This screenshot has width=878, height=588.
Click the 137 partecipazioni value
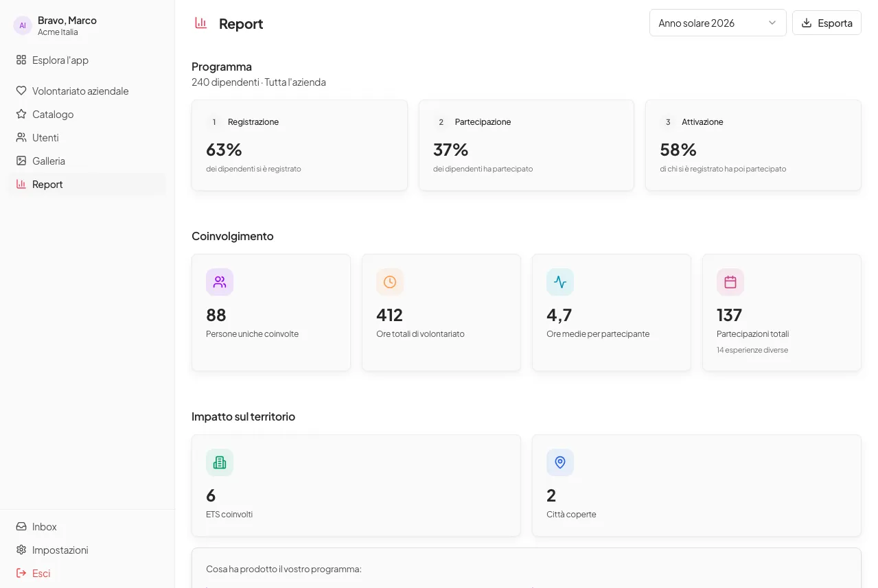tap(729, 315)
